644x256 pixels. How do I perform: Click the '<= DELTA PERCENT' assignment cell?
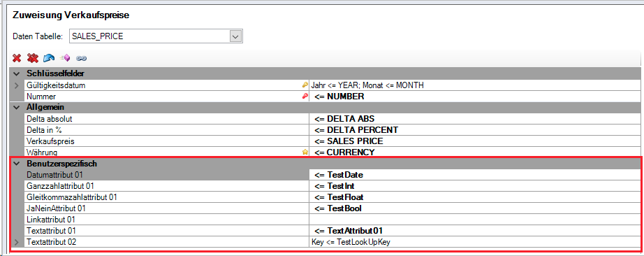pyautogui.click(x=476, y=129)
